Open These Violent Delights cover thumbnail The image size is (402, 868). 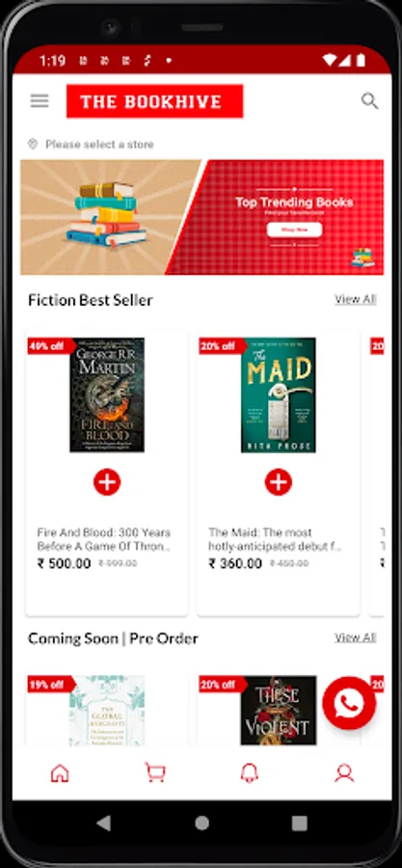(279, 710)
